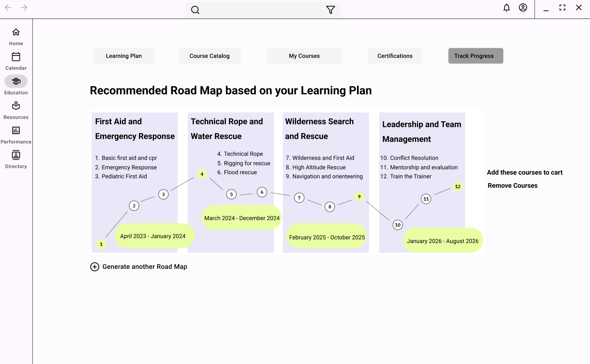Open the Home sidebar icon

point(16,32)
